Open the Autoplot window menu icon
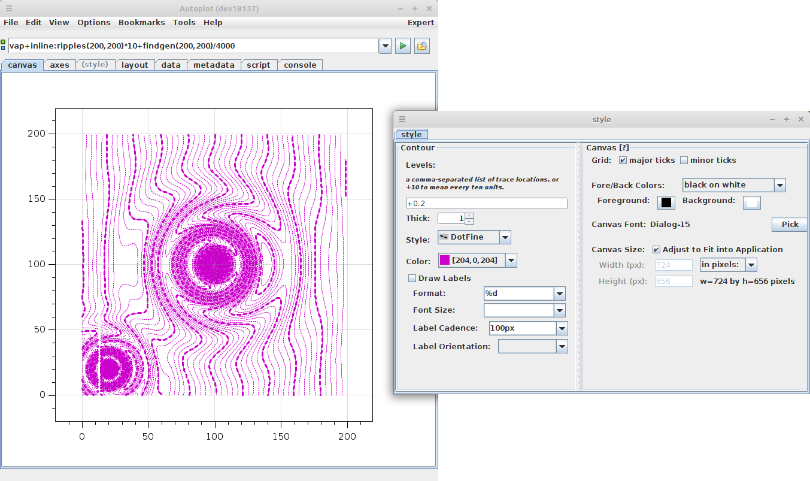Screen dimensions: 810x481 coord(8,7)
